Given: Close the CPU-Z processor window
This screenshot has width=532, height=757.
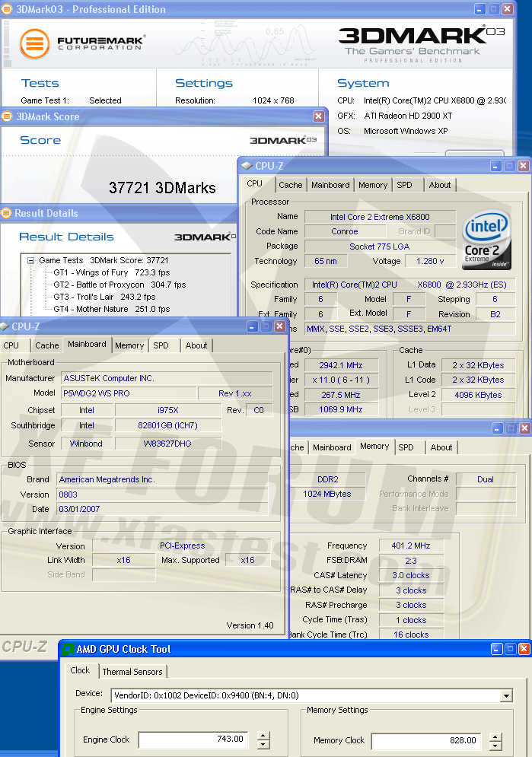Looking at the screenshot, I should [524, 166].
